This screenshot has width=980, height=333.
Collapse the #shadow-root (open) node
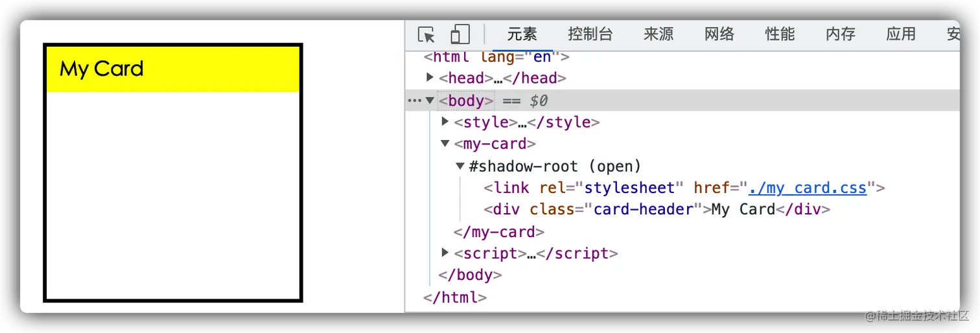tap(460, 166)
